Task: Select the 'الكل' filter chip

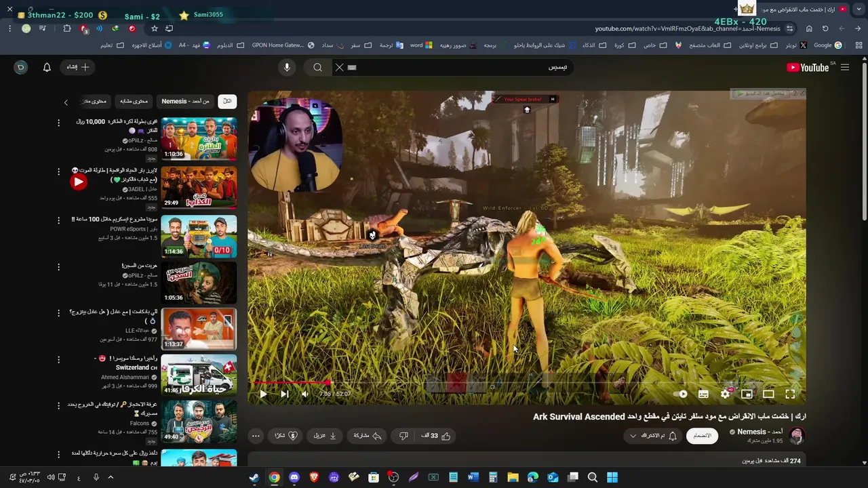Action: click(226, 101)
